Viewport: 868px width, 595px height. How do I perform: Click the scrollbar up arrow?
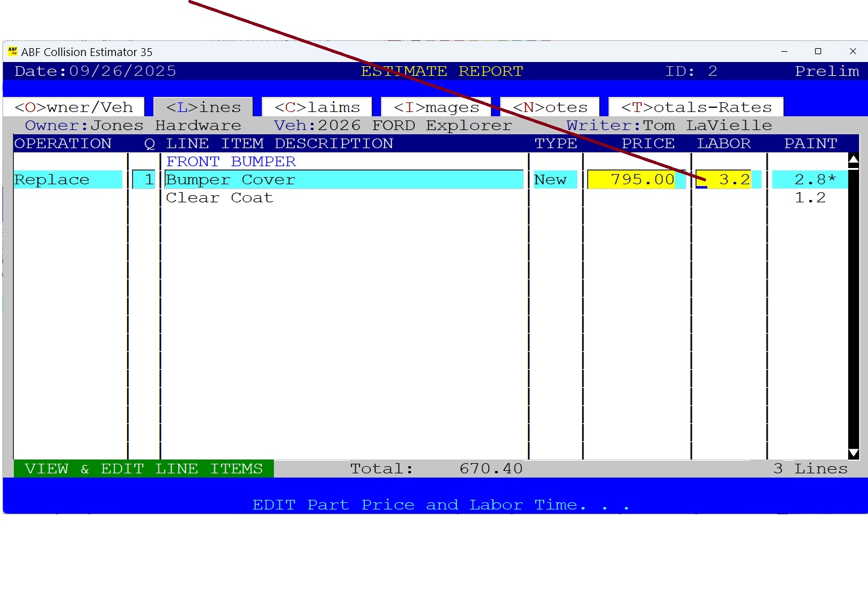pos(852,159)
